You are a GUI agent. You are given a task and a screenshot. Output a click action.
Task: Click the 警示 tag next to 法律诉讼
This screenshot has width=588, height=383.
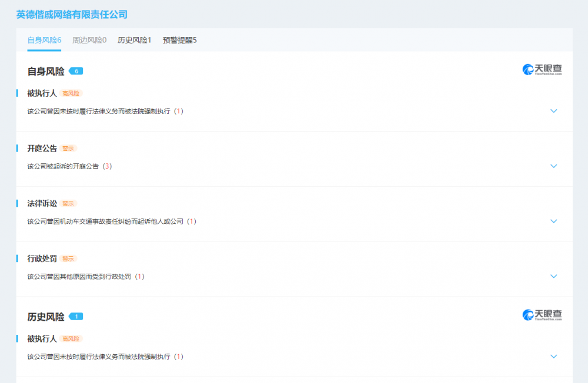point(68,204)
